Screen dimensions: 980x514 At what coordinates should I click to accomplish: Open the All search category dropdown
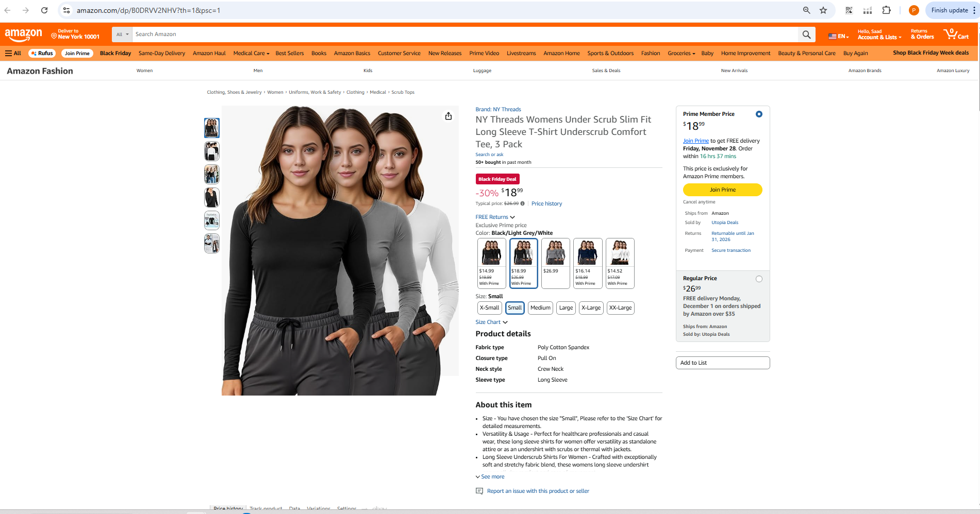pos(122,35)
